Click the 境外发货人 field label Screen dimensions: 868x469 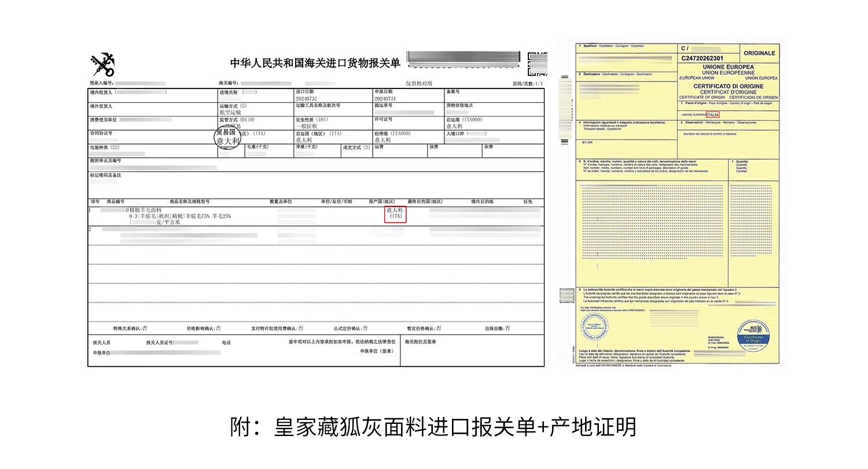[101, 106]
